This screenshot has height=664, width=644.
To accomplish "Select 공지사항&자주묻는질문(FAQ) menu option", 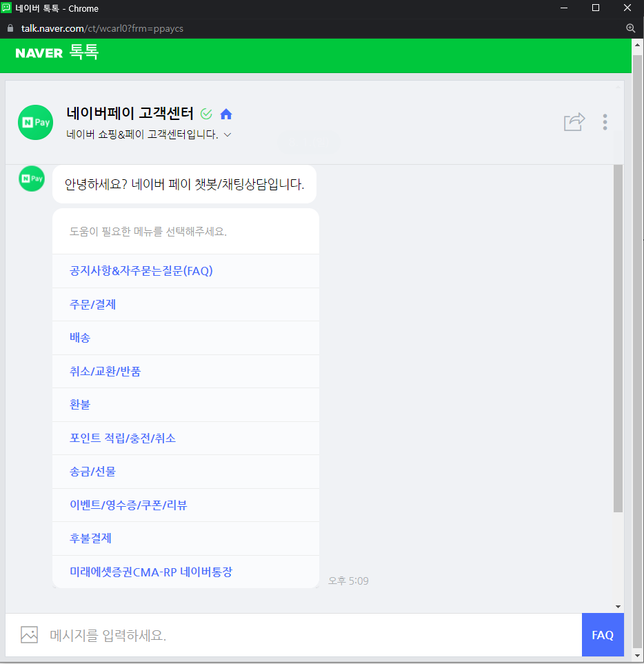I will (x=186, y=271).
